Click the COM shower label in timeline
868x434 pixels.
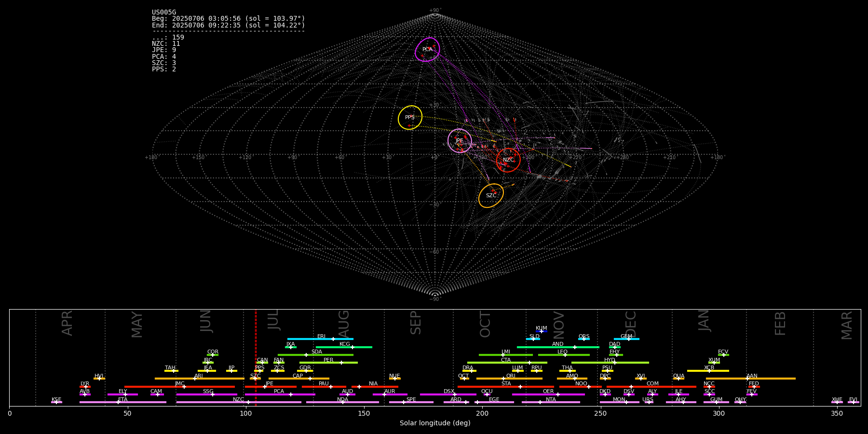652,384
